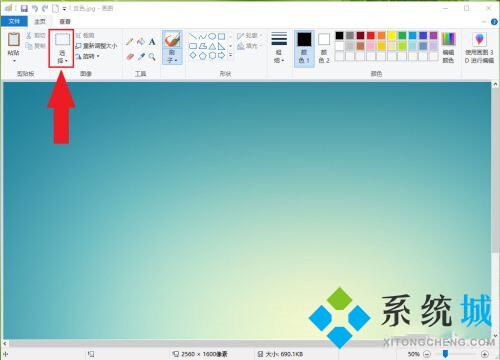Viewport: 500px width, 360px height.
Task: Expand the Shapes gallery more arrow
Action: [230, 55]
